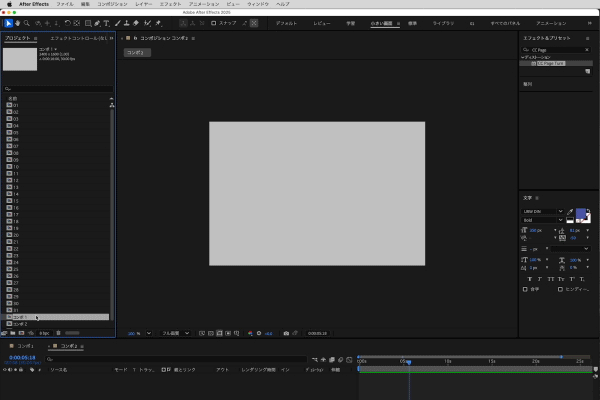Create new composition from project footer
The height and width of the screenshot is (400, 600).
pos(21,333)
